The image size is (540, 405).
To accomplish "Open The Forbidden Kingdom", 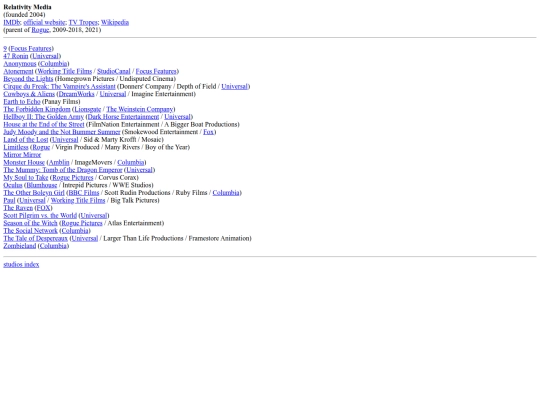I will [x=37, y=109].
